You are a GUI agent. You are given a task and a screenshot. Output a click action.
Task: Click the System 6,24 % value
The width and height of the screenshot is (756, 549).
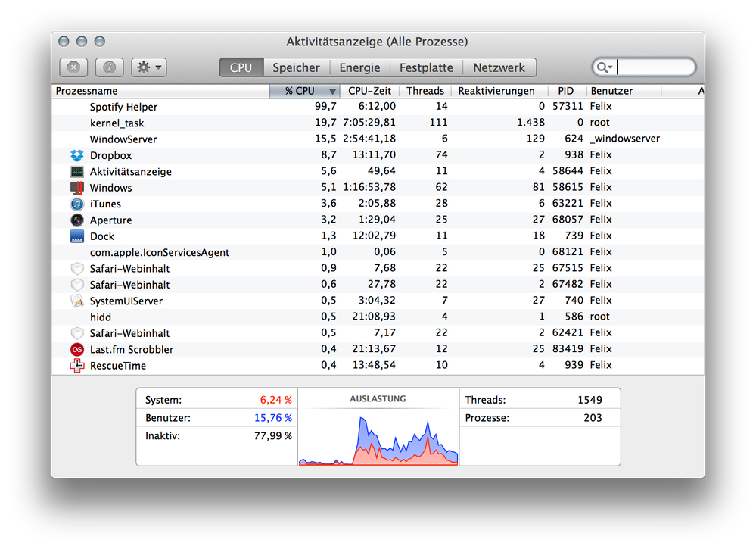pyautogui.click(x=276, y=400)
